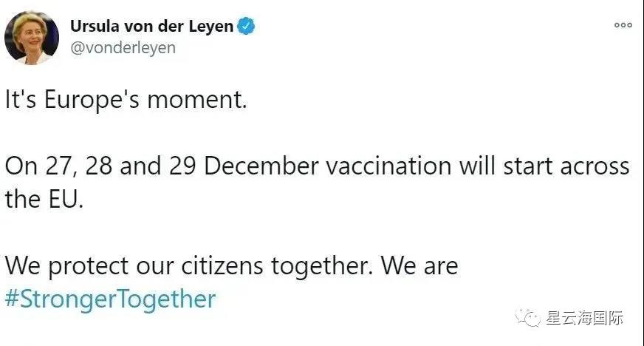Click the blue verified badge
644x346 pixels.
pyautogui.click(x=247, y=27)
